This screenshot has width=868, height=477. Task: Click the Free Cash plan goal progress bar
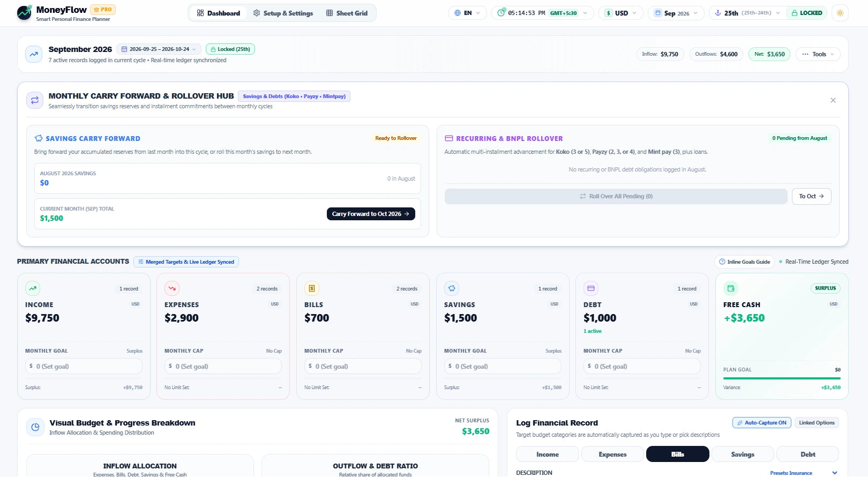782,378
